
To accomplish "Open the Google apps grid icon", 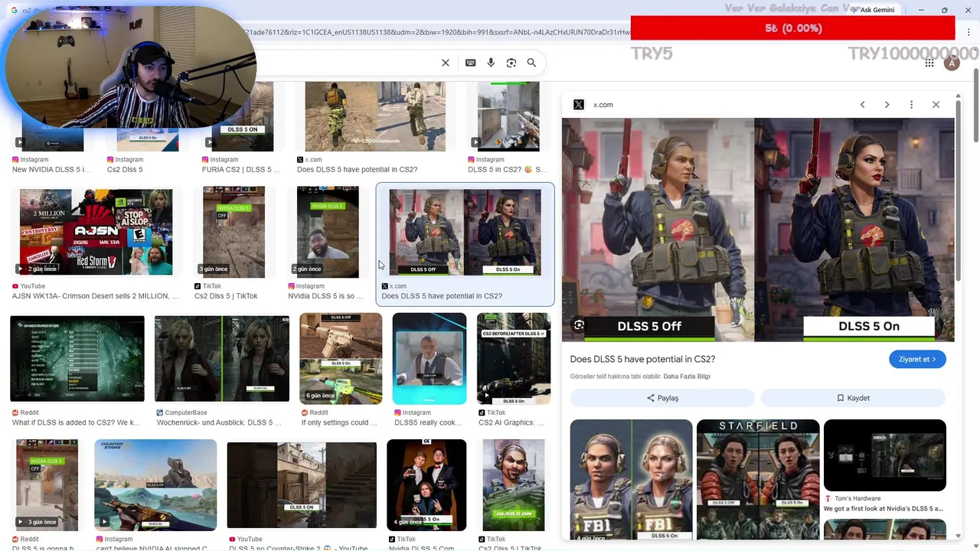I will [x=929, y=64].
